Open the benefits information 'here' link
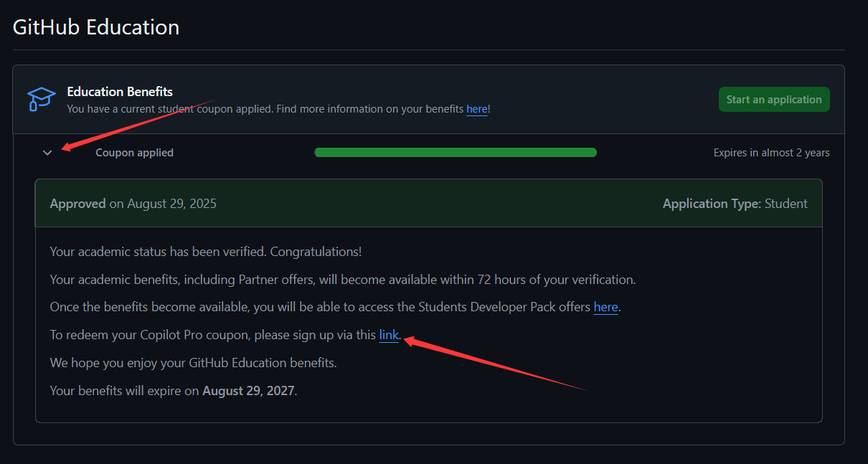Image resolution: width=868 pixels, height=464 pixels. 476,109
